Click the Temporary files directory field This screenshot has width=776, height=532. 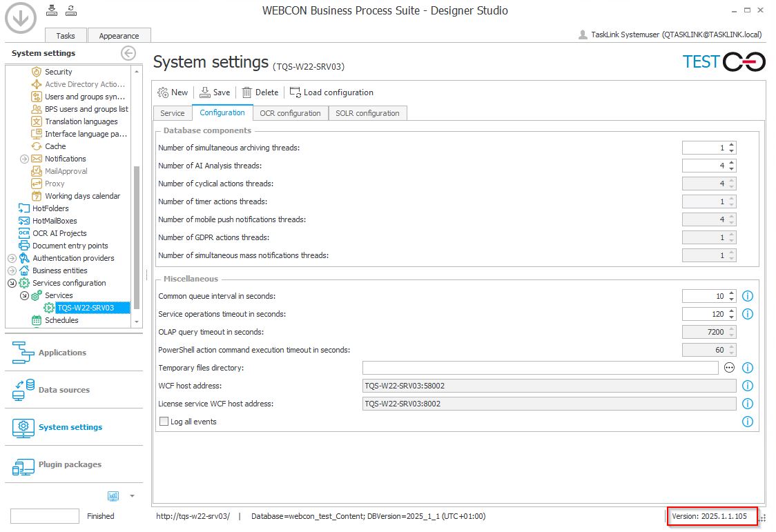click(541, 368)
